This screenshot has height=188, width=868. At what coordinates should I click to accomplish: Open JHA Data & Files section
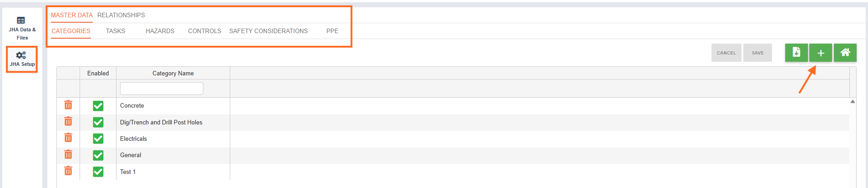(22, 28)
